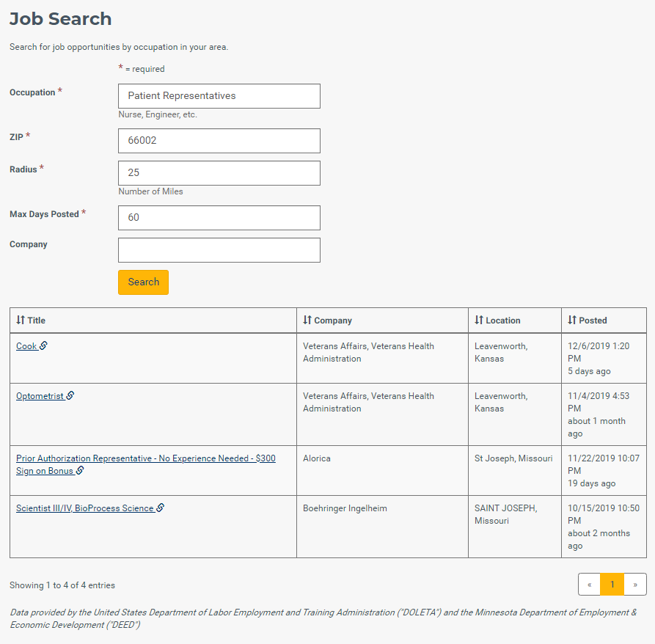
Task: Click link icon beside BioProcess Science title
Action: coord(161,508)
